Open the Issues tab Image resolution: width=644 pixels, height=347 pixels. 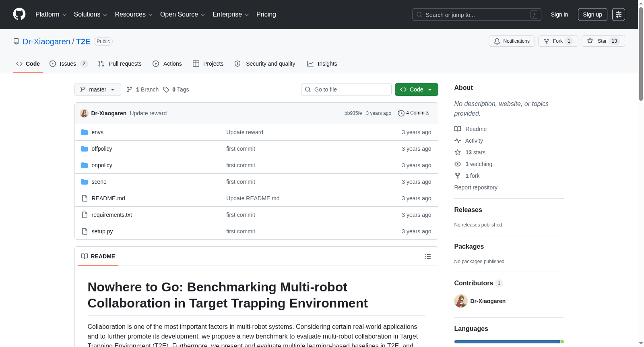(68, 64)
